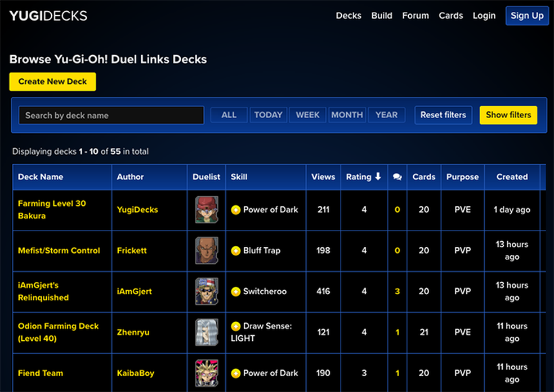Sort by Views column header

click(323, 177)
